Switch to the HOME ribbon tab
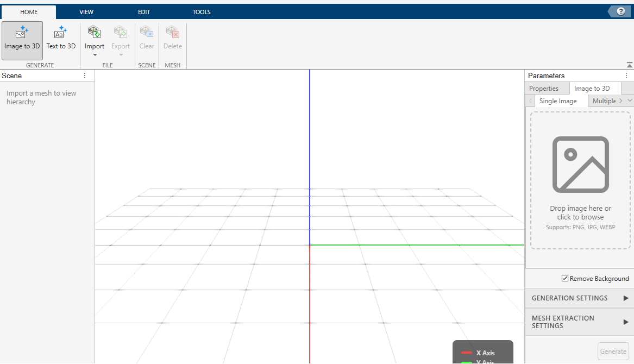The image size is (634, 364). click(29, 12)
